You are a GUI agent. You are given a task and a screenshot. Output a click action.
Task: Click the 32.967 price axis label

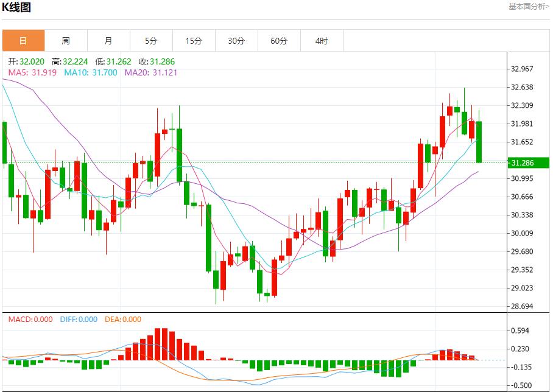[x=523, y=69]
